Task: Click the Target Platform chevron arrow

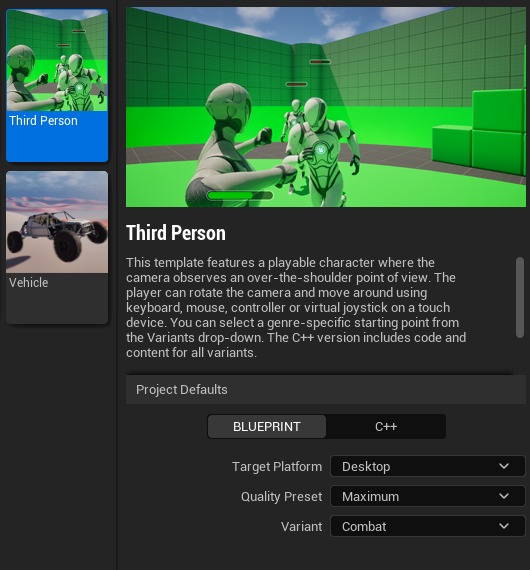Action: coord(504,466)
